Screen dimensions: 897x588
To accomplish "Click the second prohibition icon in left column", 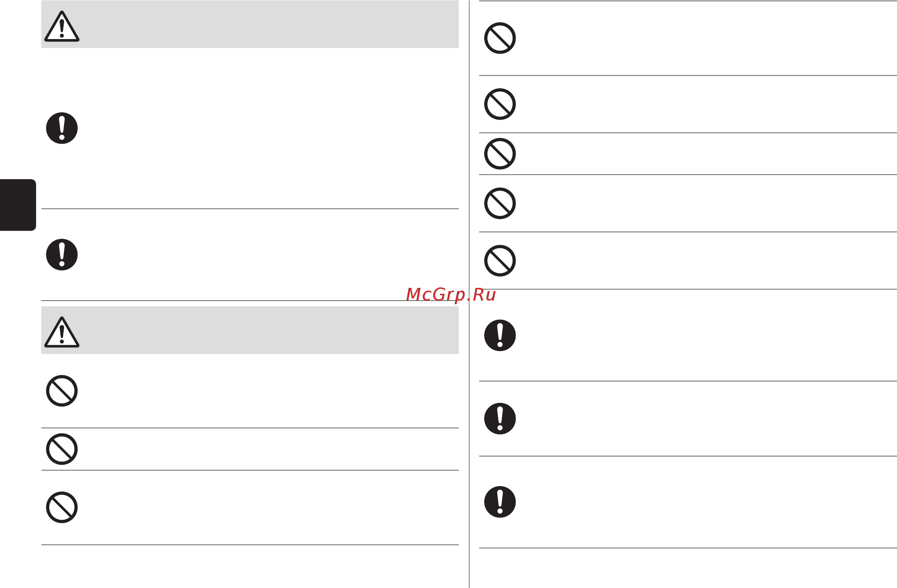I will coord(62,449).
